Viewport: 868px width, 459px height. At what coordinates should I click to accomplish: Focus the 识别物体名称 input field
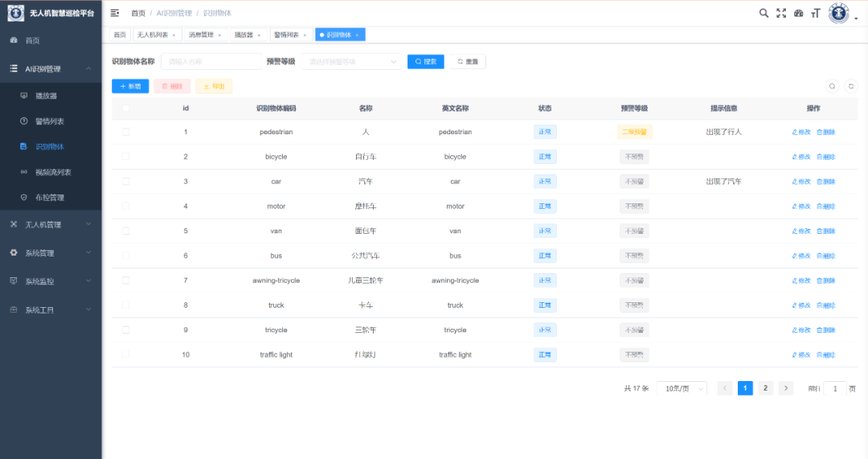(x=211, y=61)
